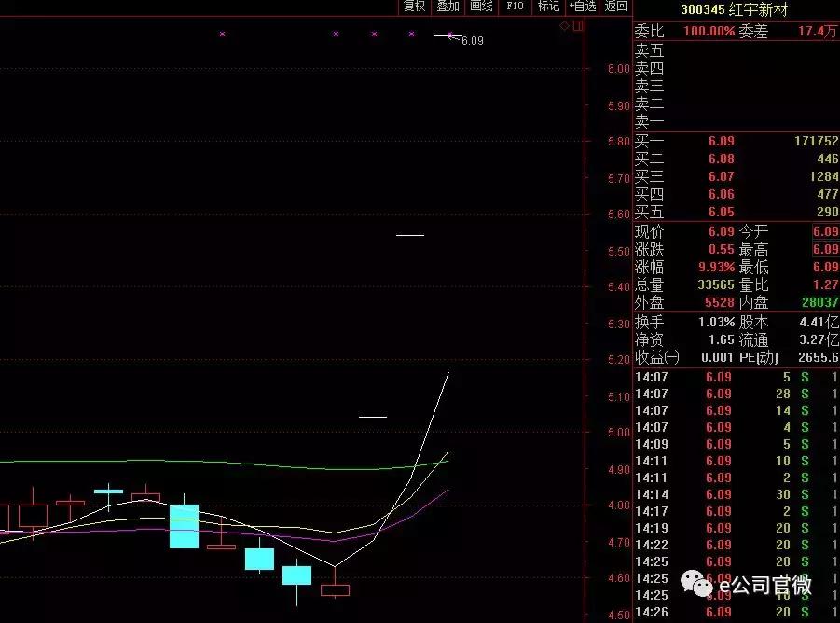This screenshot has width=840, height=623.
Task: Click the 6.00 price axis label
Action: click(x=618, y=69)
